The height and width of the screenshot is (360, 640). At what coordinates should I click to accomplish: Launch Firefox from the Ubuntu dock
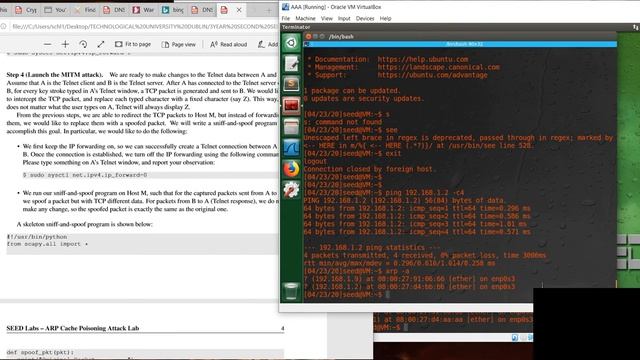tap(291, 169)
